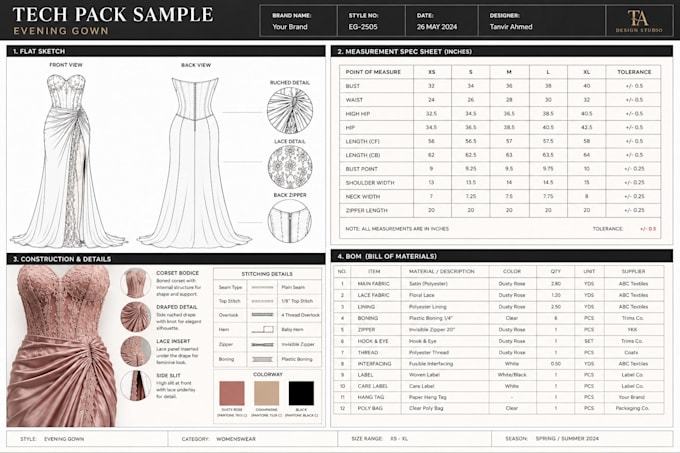Click the 'STITCHING DETAILS' table heading

267,274
